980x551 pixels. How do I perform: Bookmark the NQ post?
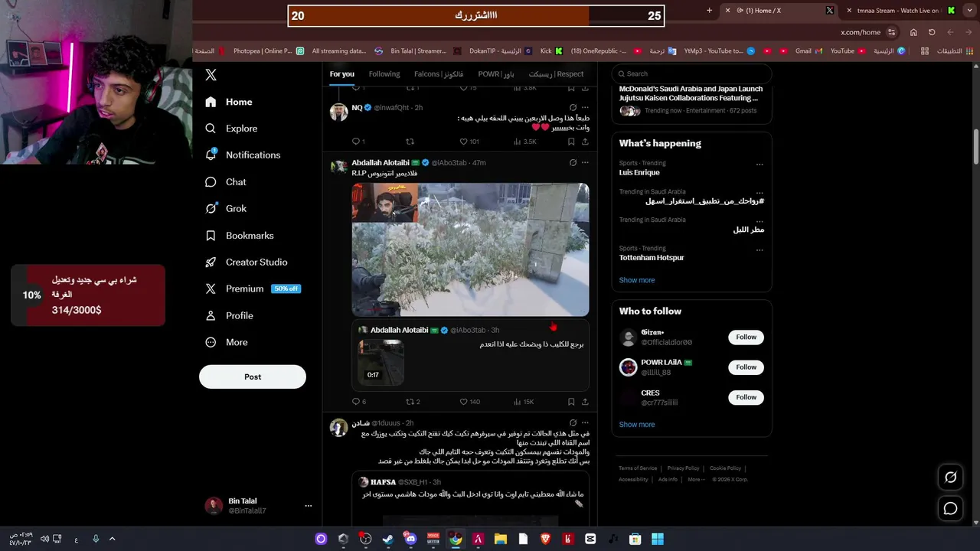[571, 142]
